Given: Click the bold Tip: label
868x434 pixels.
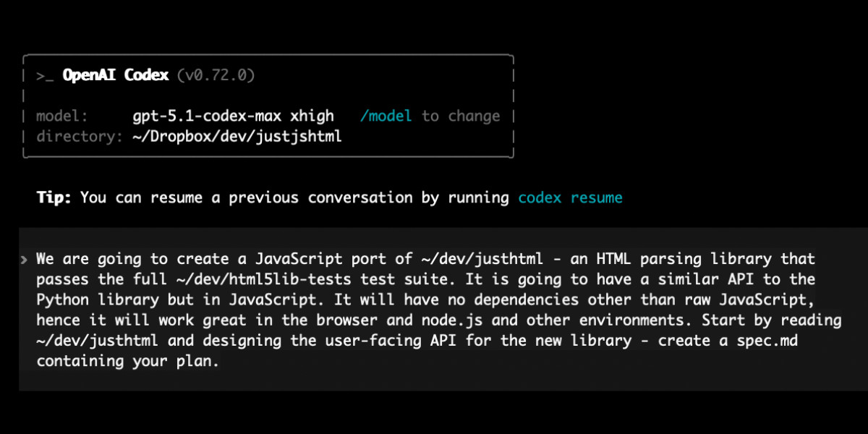Looking at the screenshot, I should coord(54,197).
